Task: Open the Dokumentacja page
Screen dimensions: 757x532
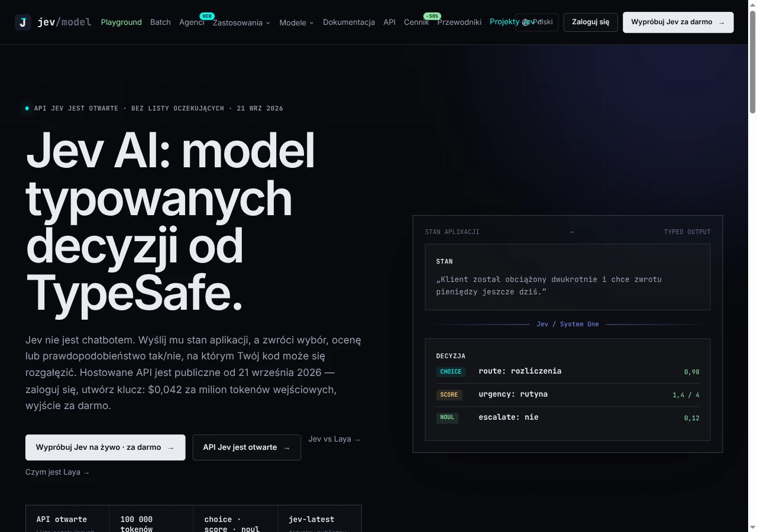Action: [x=349, y=22]
